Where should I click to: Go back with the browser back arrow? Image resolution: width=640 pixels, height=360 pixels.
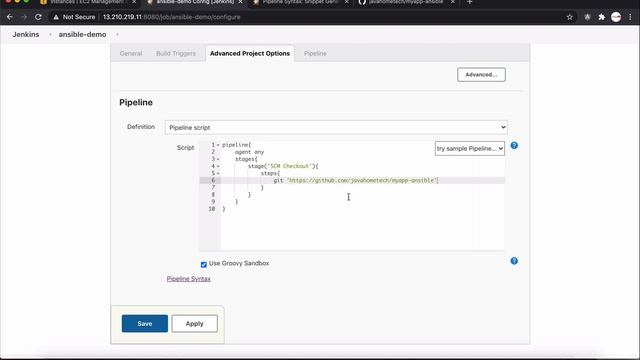[9, 17]
